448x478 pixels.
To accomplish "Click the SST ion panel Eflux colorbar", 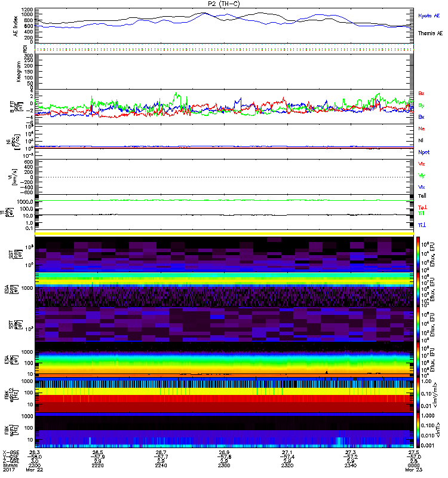I will (x=418, y=255).
